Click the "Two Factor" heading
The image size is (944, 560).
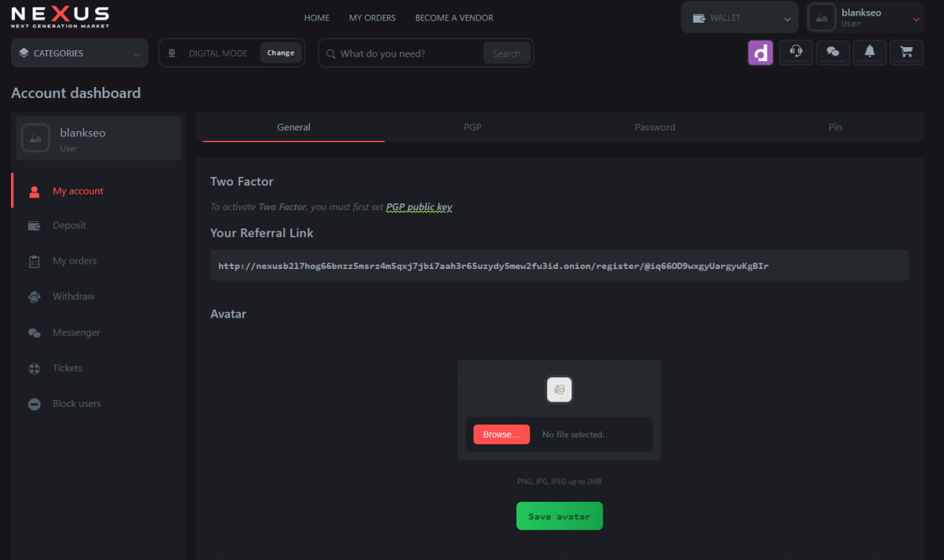click(242, 181)
